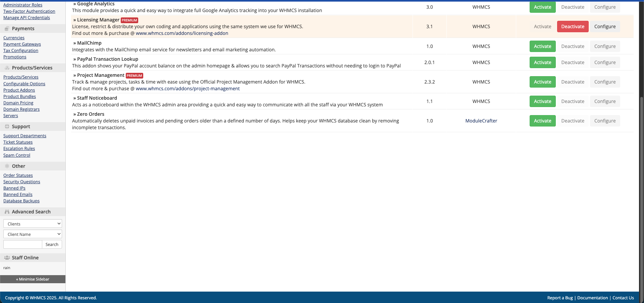
Task: Open the Clients search type dropdown
Action: [33, 224]
